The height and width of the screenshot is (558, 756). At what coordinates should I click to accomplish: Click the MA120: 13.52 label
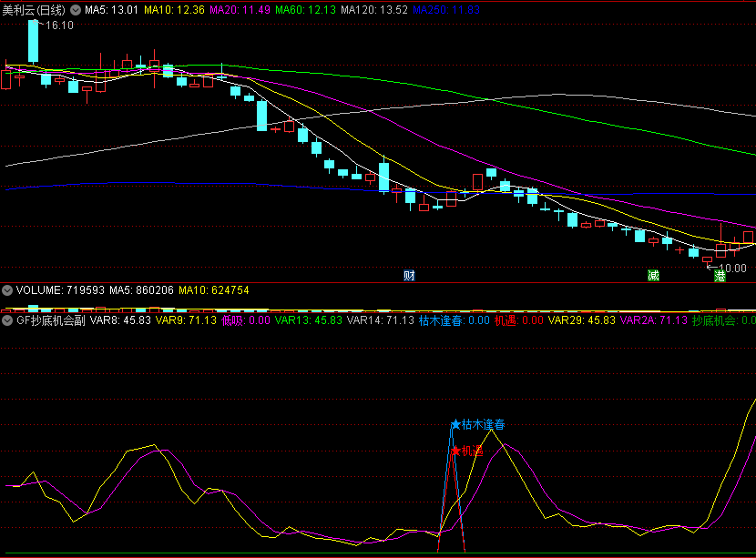pyautogui.click(x=374, y=10)
